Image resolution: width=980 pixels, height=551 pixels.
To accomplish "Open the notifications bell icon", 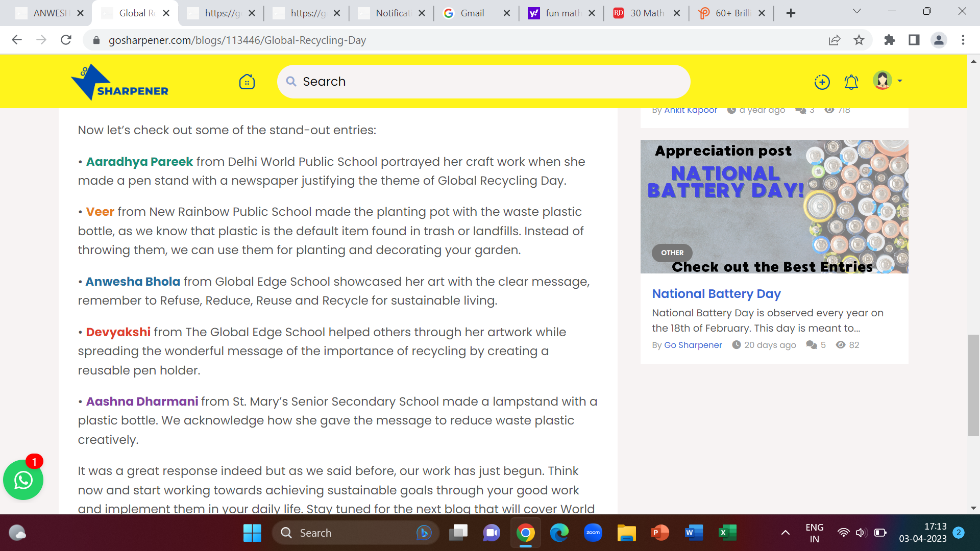I will pyautogui.click(x=851, y=82).
